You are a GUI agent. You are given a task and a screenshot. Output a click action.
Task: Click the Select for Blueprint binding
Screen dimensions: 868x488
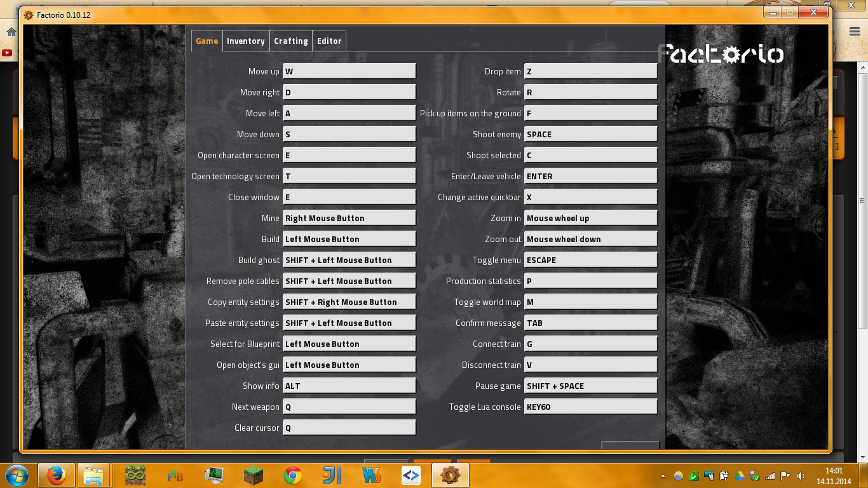[349, 344]
